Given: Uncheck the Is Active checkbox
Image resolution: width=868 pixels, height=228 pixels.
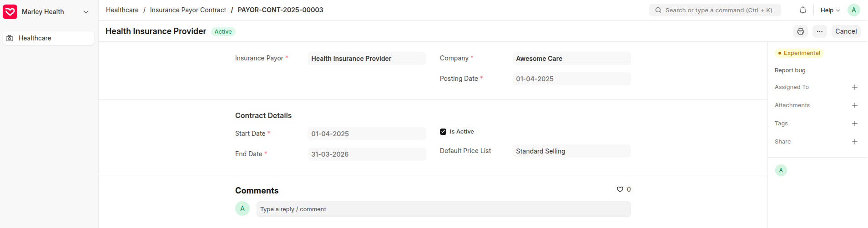Looking at the screenshot, I should (443, 132).
